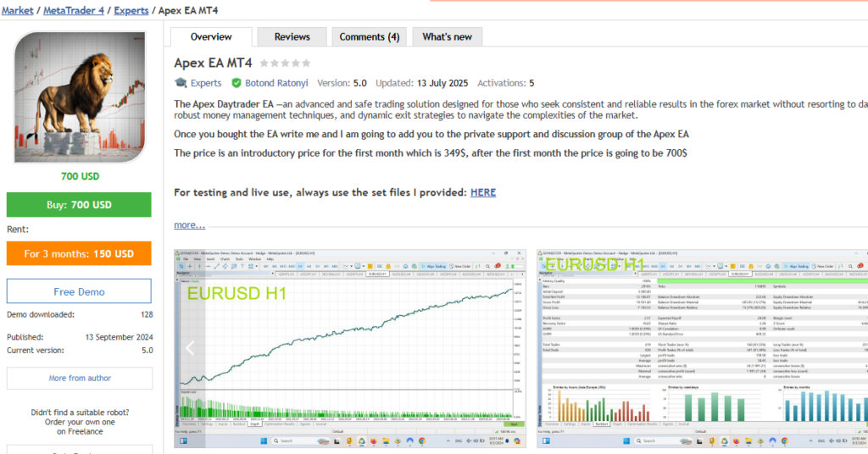Viewport: 868px width, 454px height.
Task: Download the Free Demo
Action: (79, 291)
